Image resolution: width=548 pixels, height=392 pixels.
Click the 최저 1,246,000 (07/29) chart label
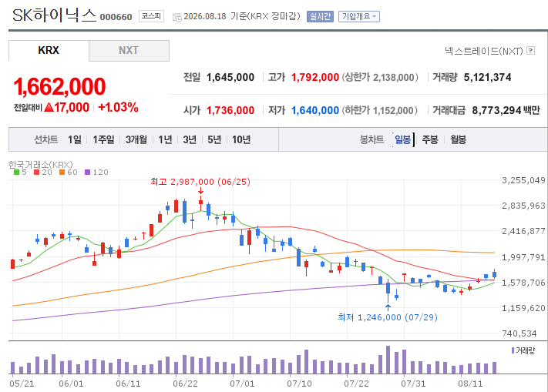tap(388, 317)
